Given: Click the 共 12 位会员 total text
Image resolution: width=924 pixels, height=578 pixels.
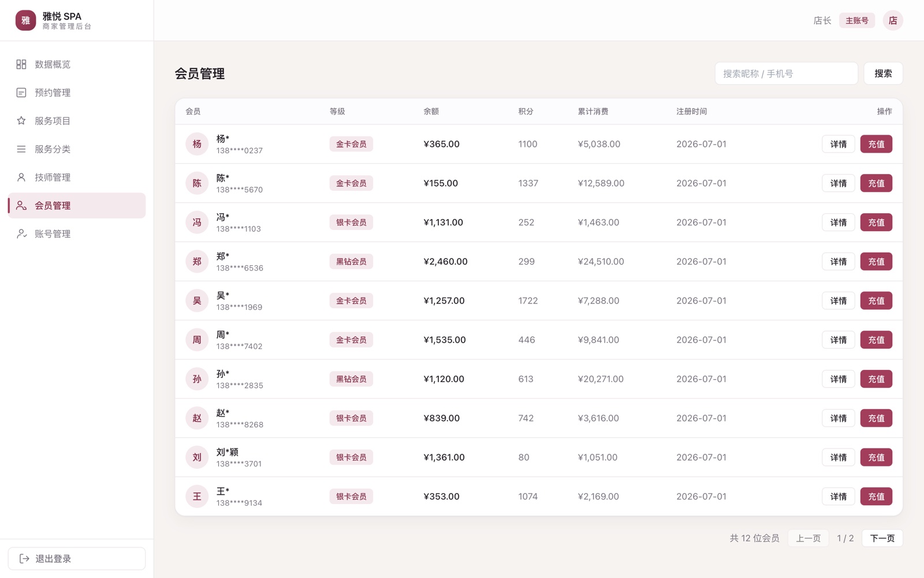Looking at the screenshot, I should point(755,538).
